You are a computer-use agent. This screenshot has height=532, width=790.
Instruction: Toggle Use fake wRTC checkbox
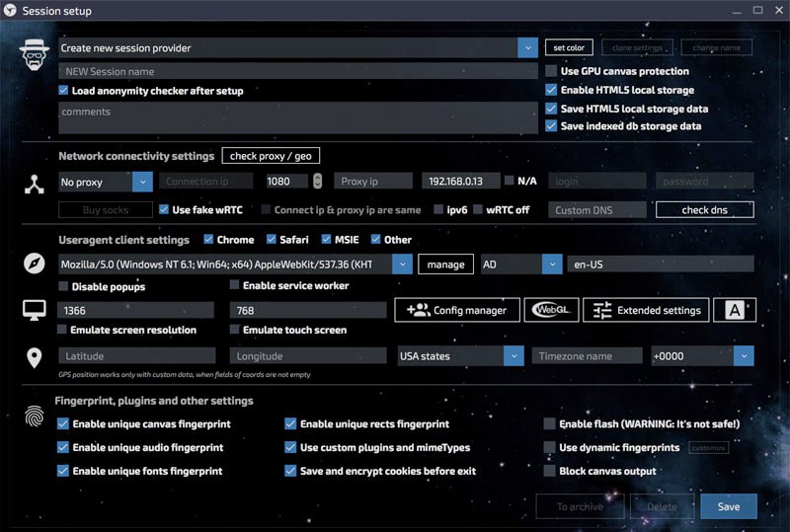(x=165, y=209)
